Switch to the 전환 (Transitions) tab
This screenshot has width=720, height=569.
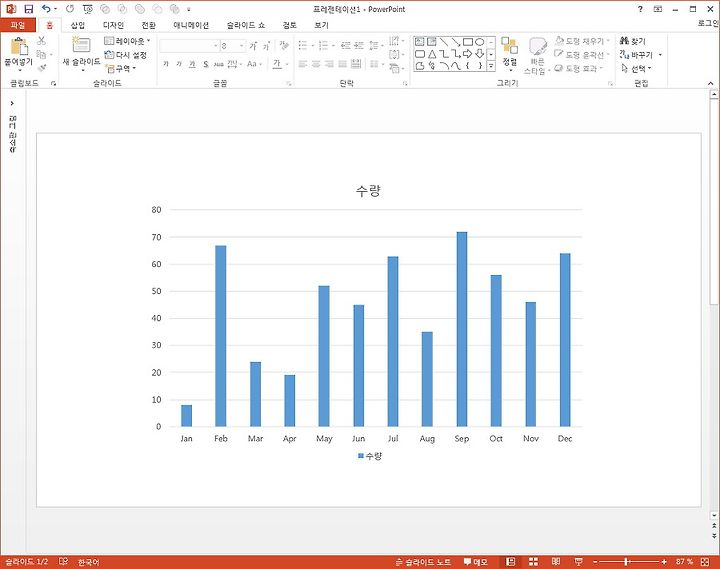pyautogui.click(x=148, y=25)
